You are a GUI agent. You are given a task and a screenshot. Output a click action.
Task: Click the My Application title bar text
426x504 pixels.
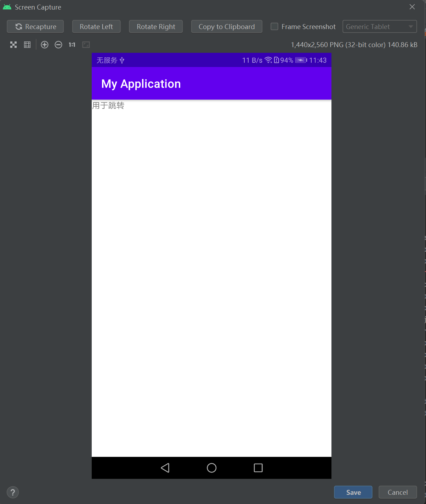coord(141,84)
